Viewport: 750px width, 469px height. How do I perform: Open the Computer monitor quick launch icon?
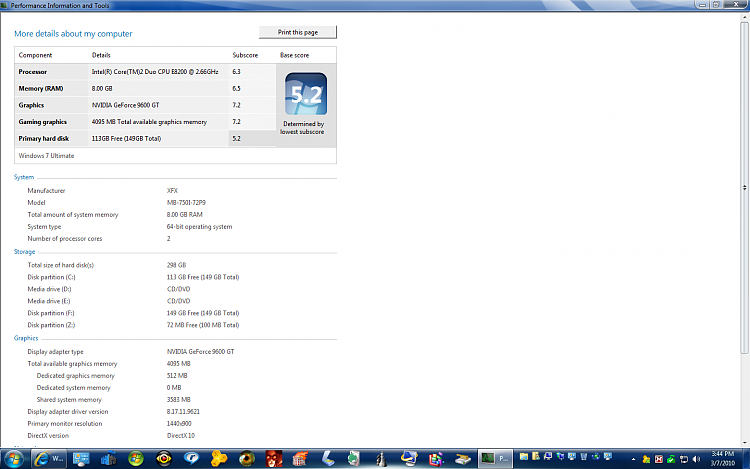pos(548,457)
